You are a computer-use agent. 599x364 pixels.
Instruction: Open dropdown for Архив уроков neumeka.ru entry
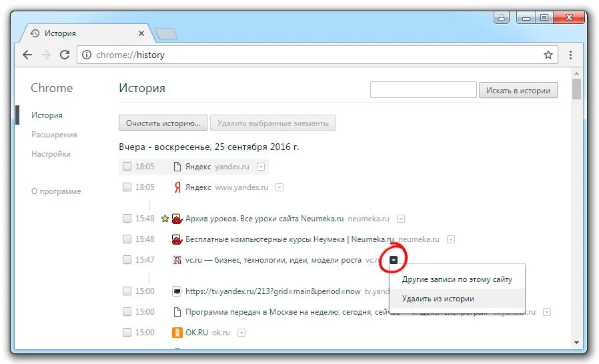pos(401,219)
